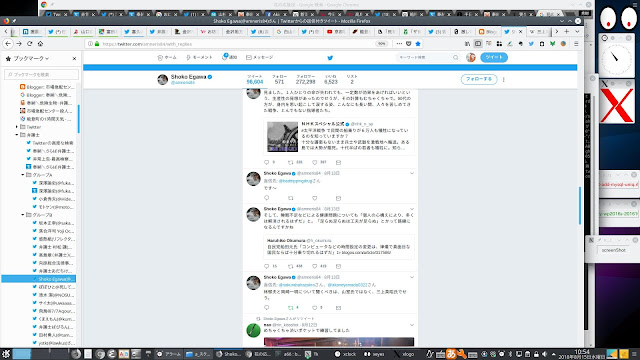Image resolution: width=640 pixels, height=360 pixels.
Task: Switch to the YouTube tab
Action: point(337,31)
